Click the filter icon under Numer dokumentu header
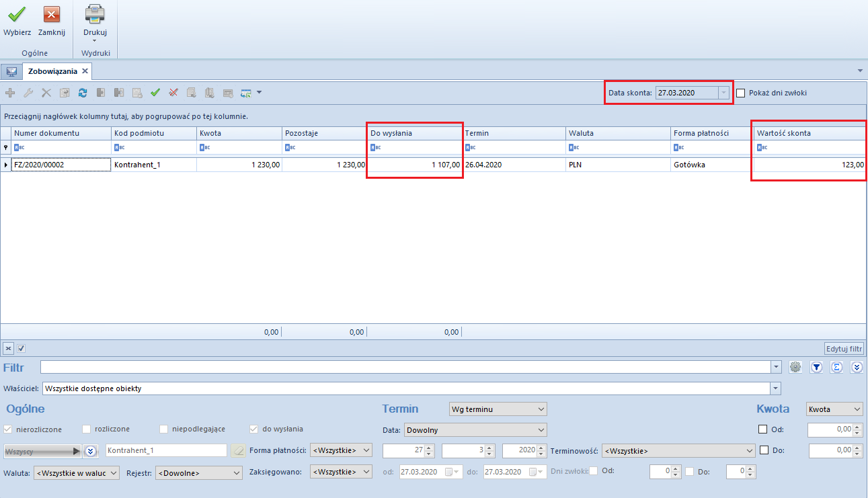868x498 pixels. (x=19, y=148)
